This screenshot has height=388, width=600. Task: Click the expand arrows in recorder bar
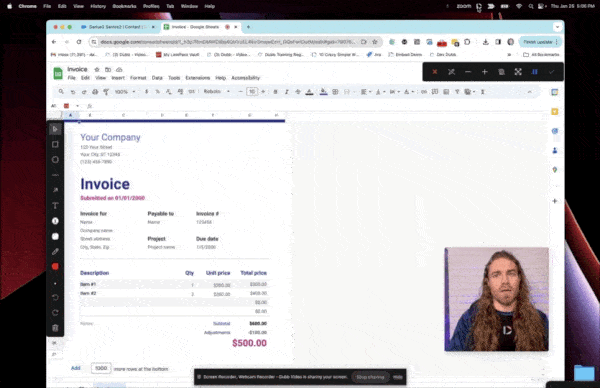tap(518, 72)
